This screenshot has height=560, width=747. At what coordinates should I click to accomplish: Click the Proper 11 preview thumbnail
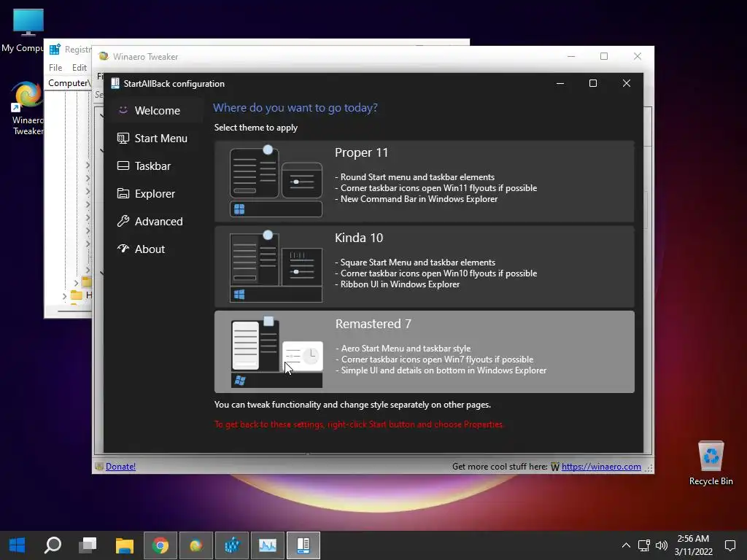point(276,181)
